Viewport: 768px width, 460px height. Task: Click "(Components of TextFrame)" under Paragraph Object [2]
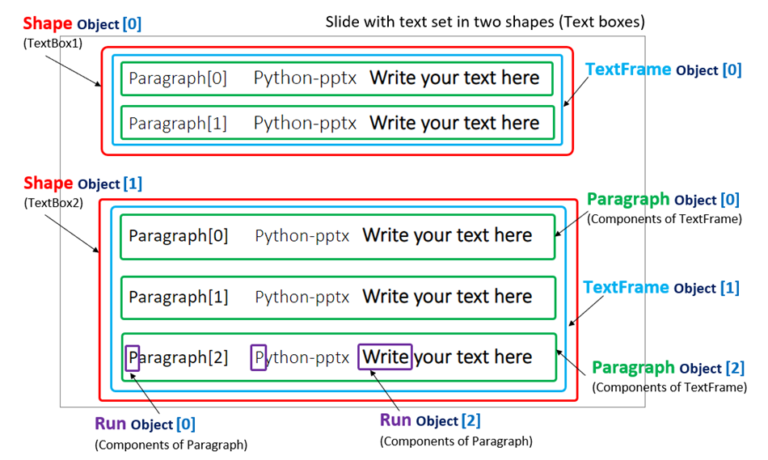pyautogui.click(x=670, y=387)
